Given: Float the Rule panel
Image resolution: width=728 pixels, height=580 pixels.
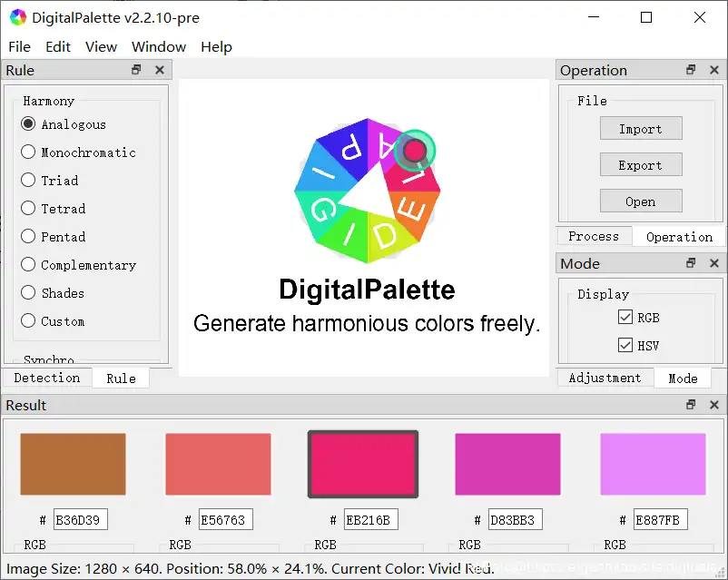Looking at the screenshot, I should [x=136, y=70].
